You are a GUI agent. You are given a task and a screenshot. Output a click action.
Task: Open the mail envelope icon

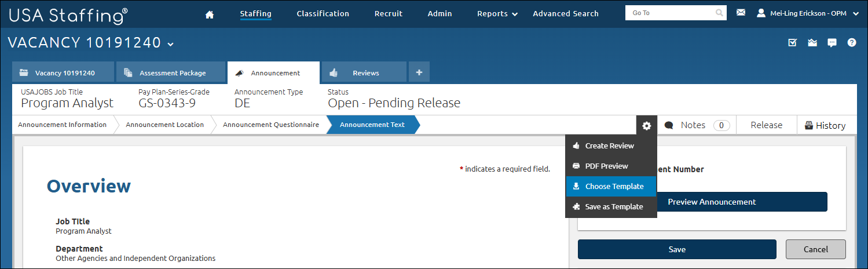741,12
